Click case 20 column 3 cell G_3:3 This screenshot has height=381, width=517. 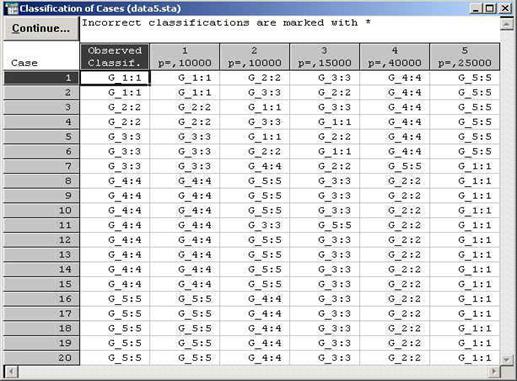click(x=325, y=358)
